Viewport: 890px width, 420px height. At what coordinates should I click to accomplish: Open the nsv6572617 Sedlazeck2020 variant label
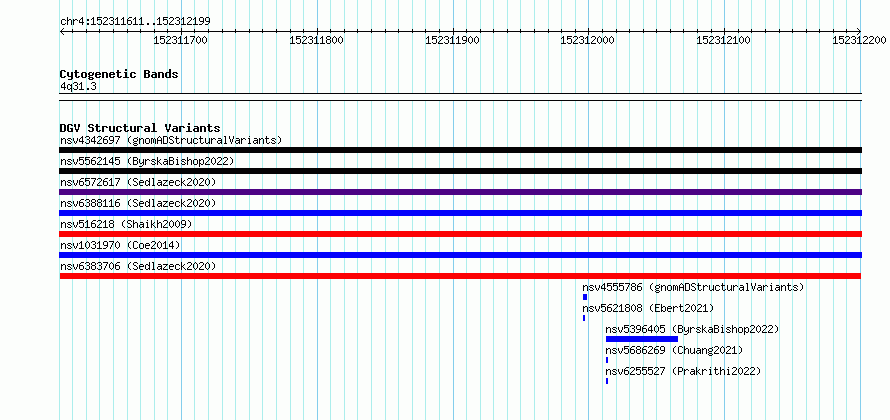[138, 182]
